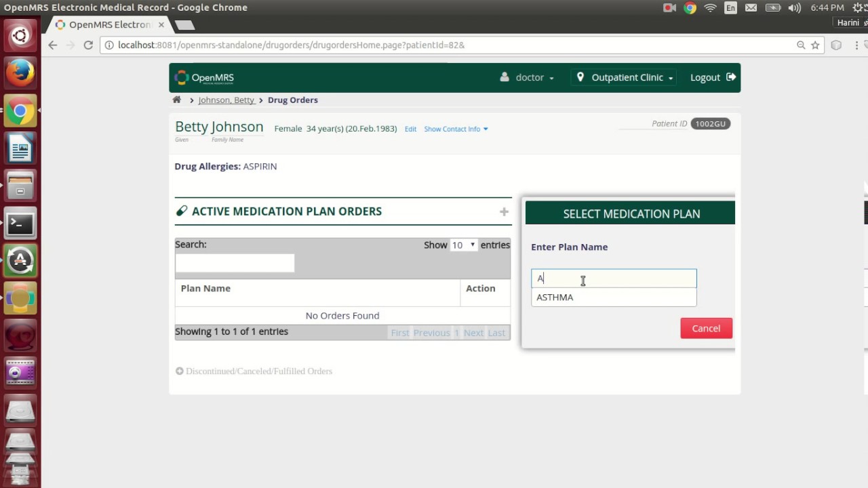Click the plus icon to add a medication plan order
This screenshot has height=488, width=868.
504,211
